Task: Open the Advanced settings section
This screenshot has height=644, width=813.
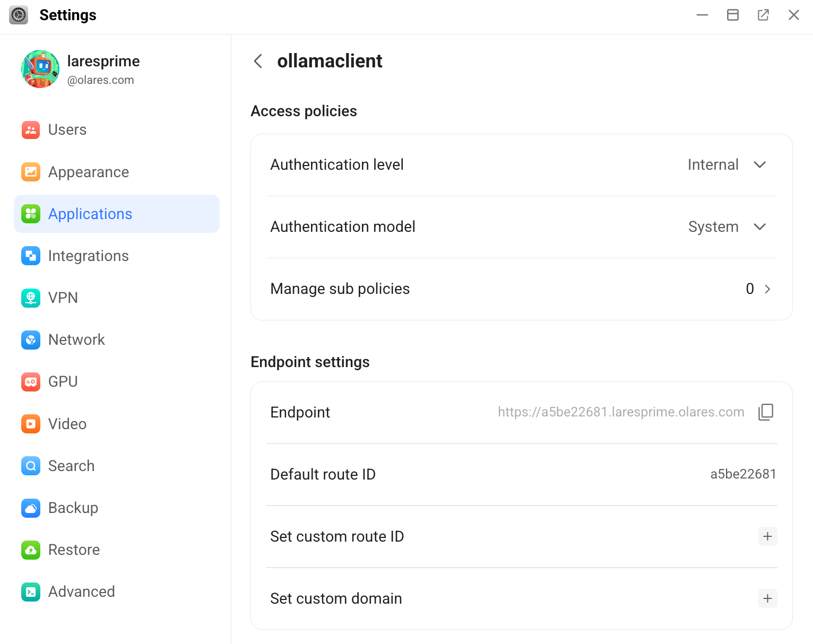Action: click(x=81, y=592)
